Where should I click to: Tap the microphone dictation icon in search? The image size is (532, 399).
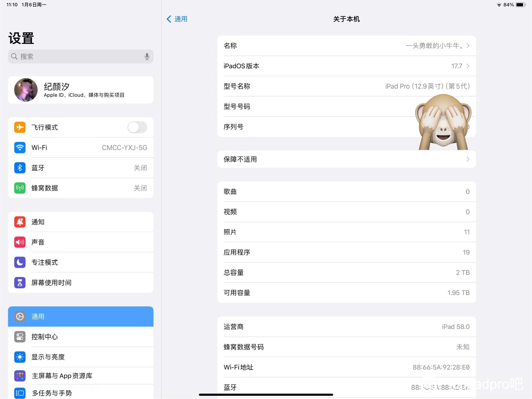pyautogui.click(x=147, y=57)
